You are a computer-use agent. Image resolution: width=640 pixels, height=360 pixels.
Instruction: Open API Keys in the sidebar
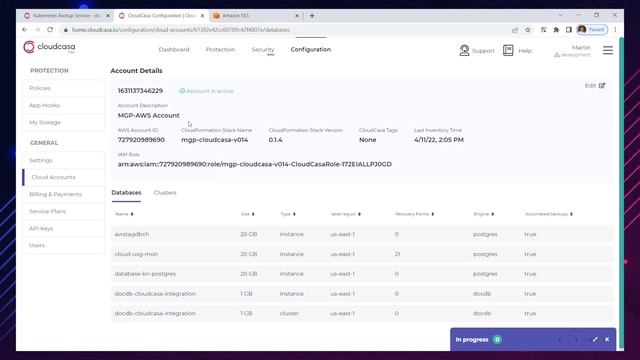coord(63,228)
